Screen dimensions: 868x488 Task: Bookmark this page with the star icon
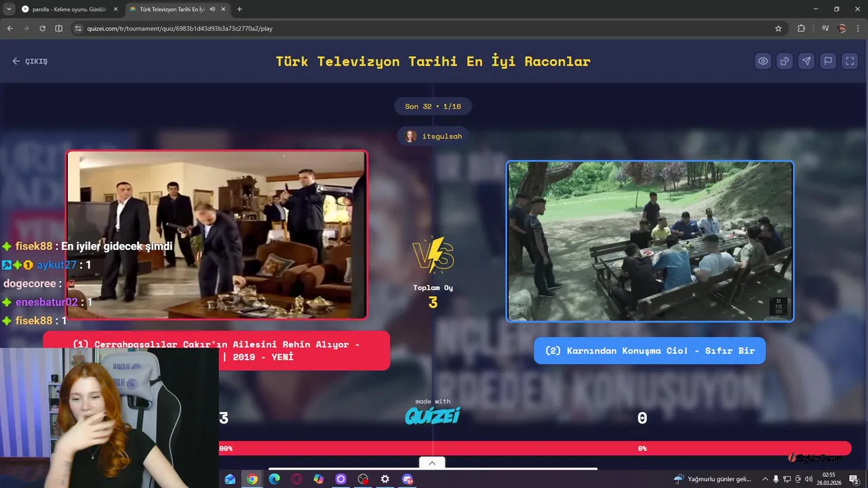tap(778, 28)
